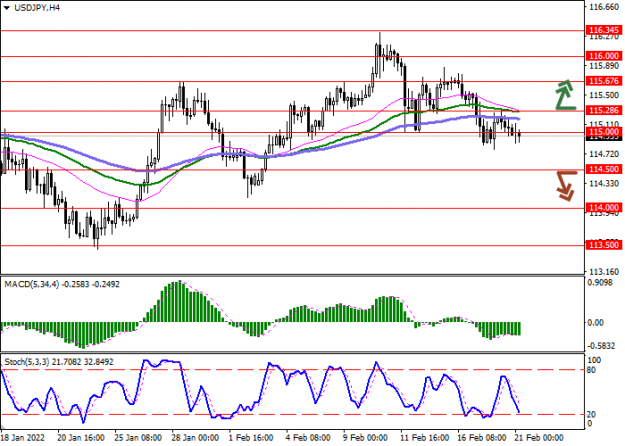
Task: Click the 9 Feb 00:00 time label
Action: (x=366, y=437)
